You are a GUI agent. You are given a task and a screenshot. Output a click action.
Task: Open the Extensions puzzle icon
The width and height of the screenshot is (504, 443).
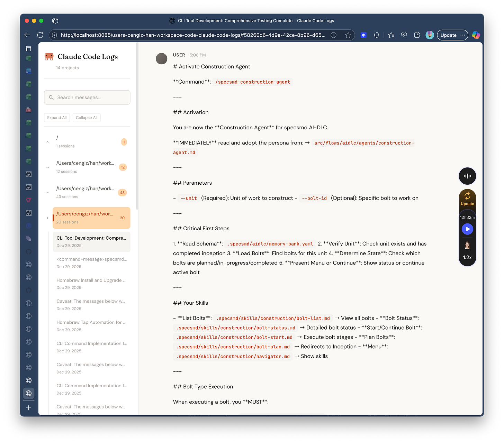tap(377, 35)
